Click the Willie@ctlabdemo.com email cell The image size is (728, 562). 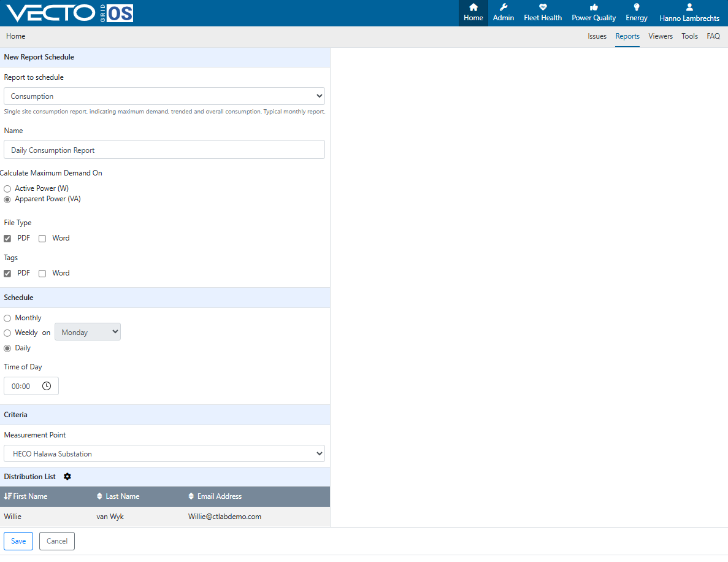click(x=224, y=517)
